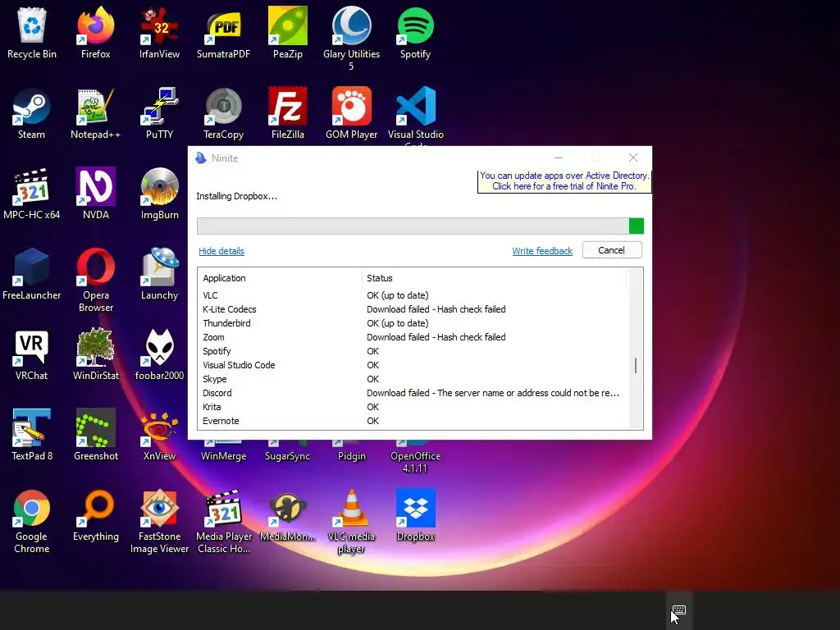Click the XnView desktop icon
840x630 pixels.
click(x=159, y=427)
